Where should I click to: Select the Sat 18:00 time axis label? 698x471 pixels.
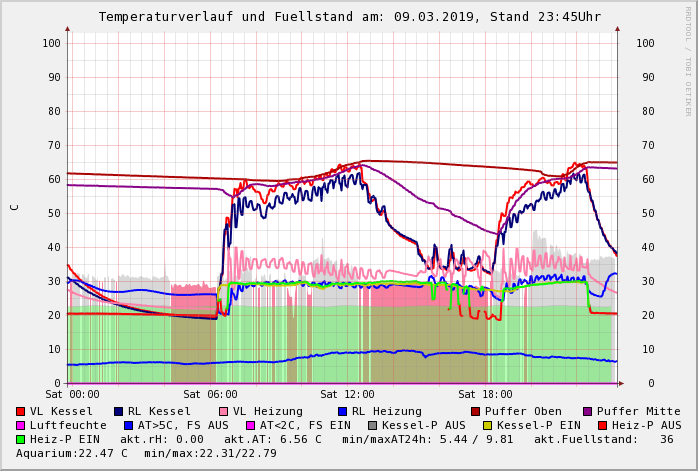tap(485, 394)
